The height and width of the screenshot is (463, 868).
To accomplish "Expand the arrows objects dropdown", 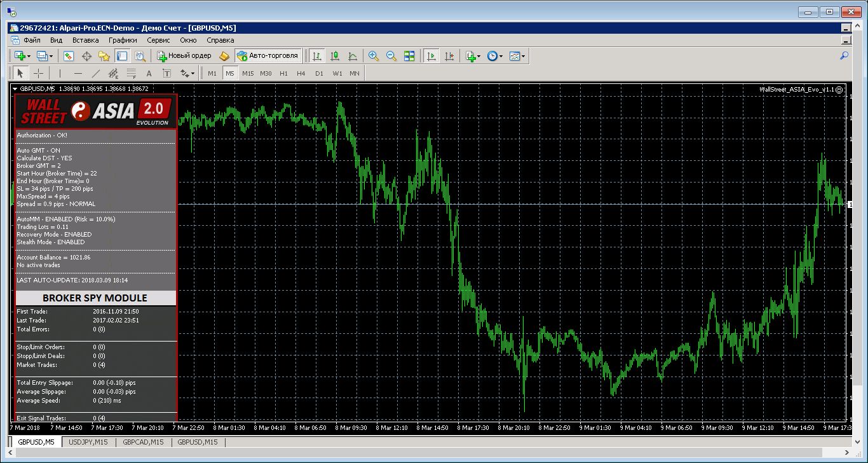I will click(x=193, y=73).
